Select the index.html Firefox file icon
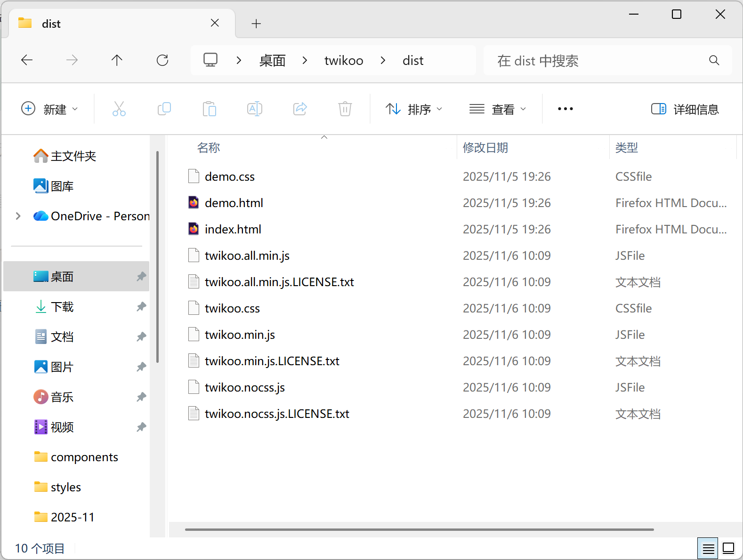Image resolution: width=743 pixels, height=560 pixels. pyautogui.click(x=194, y=229)
